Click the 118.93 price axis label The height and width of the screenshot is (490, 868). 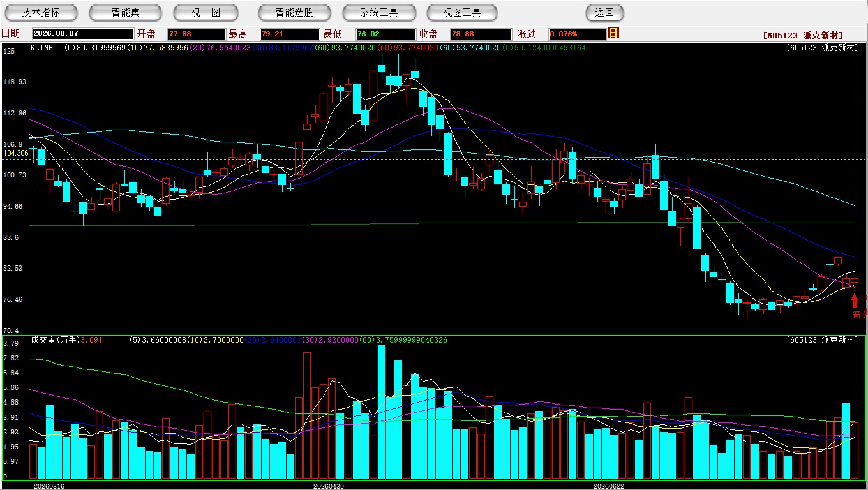point(15,82)
